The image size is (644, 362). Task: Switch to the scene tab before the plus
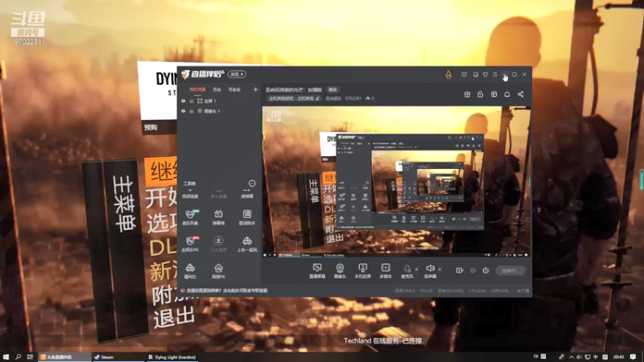(234, 89)
